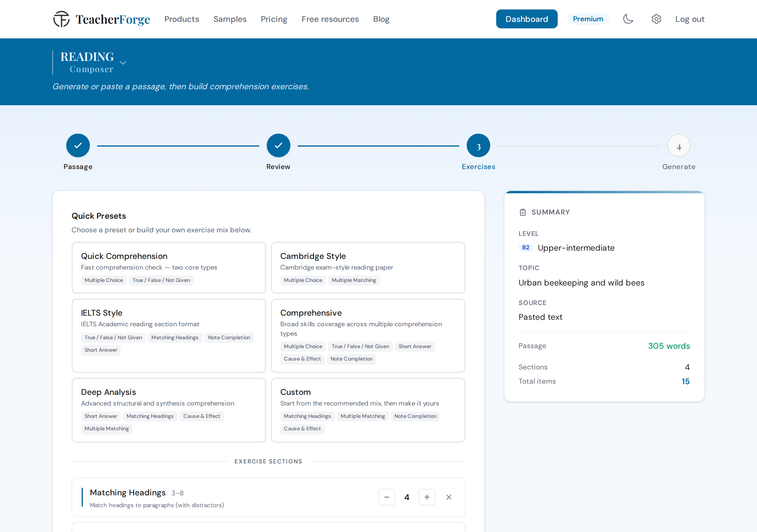Viewport: 757px width, 532px height.
Task: Open Free resources in navigation
Action: tap(330, 19)
